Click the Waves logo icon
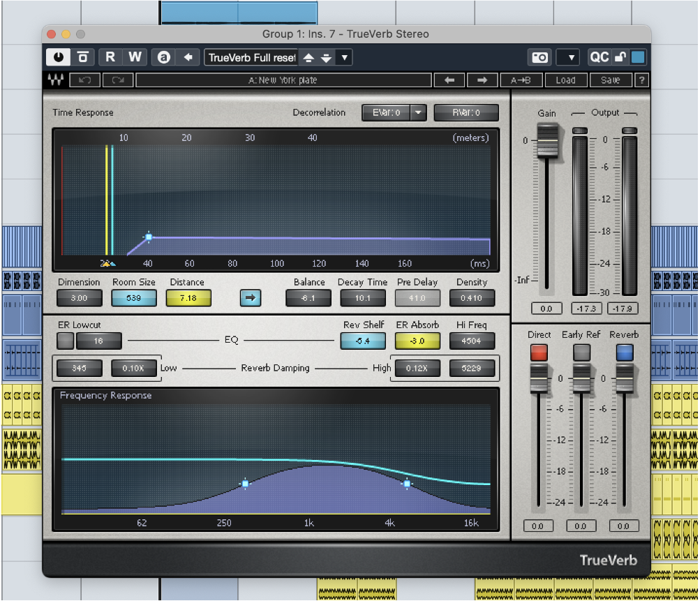 click(x=55, y=80)
